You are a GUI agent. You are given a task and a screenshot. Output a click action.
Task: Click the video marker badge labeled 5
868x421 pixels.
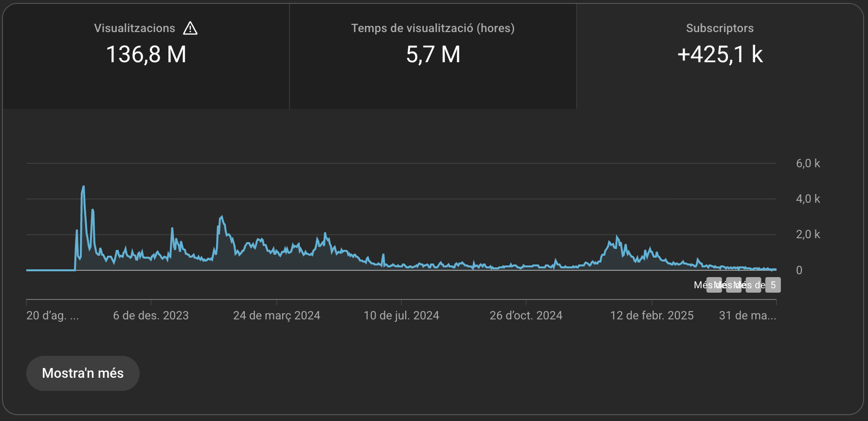coord(773,285)
